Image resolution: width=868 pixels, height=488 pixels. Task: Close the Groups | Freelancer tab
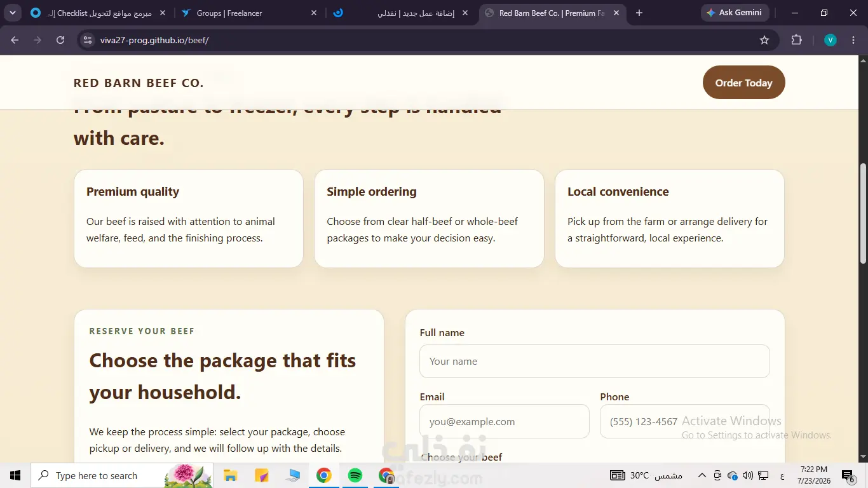314,13
